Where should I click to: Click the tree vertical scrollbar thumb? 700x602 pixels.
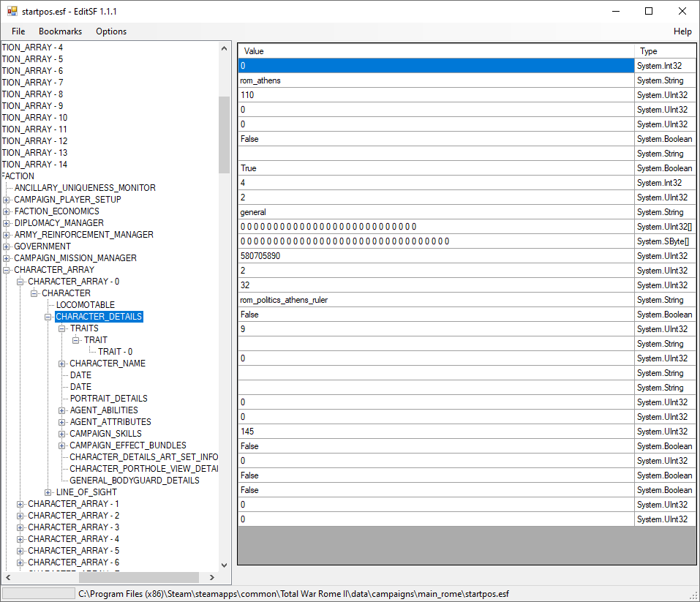pyautogui.click(x=224, y=135)
